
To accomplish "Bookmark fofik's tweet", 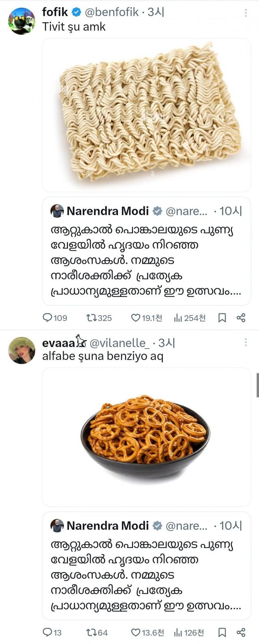I will 222,318.
